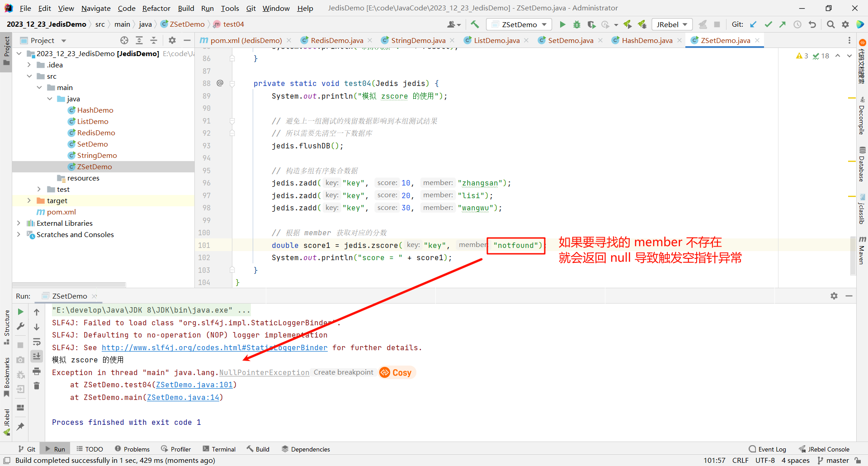This screenshot has height=466, width=868.
Task: Open Run panel settings gear
Action: tap(834, 296)
